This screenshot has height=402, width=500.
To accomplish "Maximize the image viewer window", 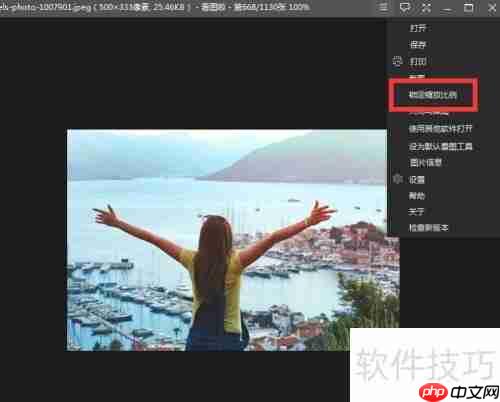I will [469, 7].
